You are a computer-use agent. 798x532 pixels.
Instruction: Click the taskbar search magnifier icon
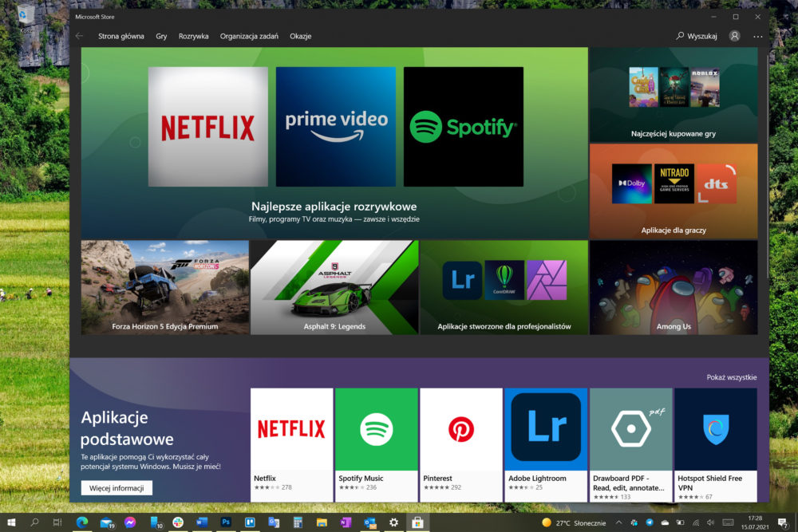pos(34,522)
